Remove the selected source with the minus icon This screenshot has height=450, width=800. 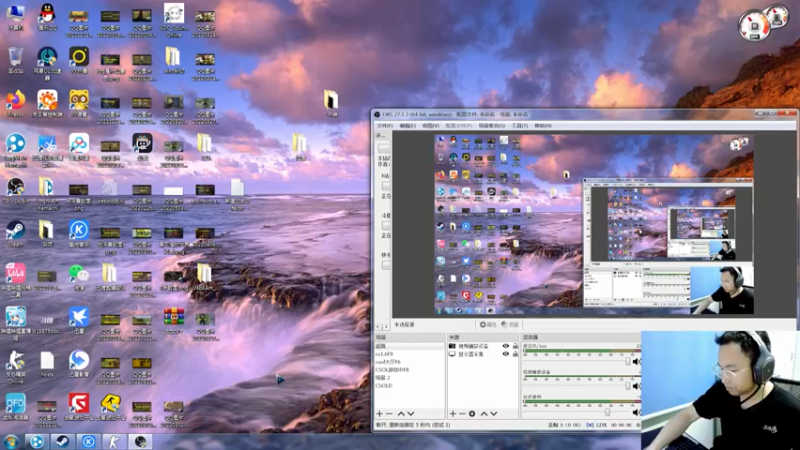pyautogui.click(x=462, y=413)
